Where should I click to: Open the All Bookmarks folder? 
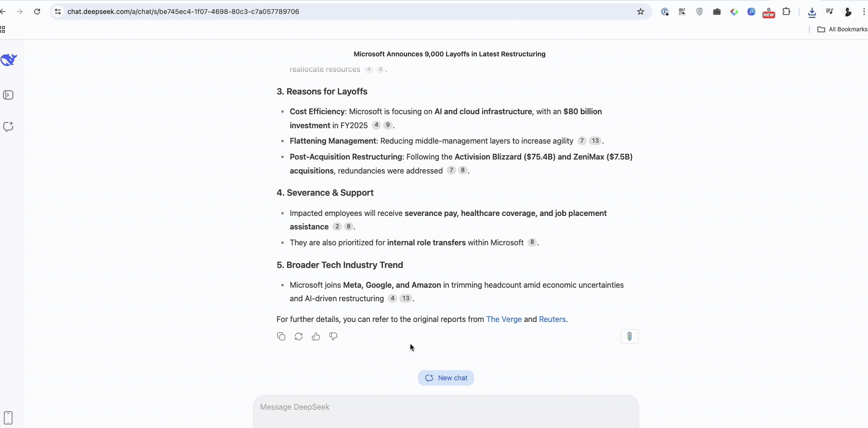click(x=842, y=29)
